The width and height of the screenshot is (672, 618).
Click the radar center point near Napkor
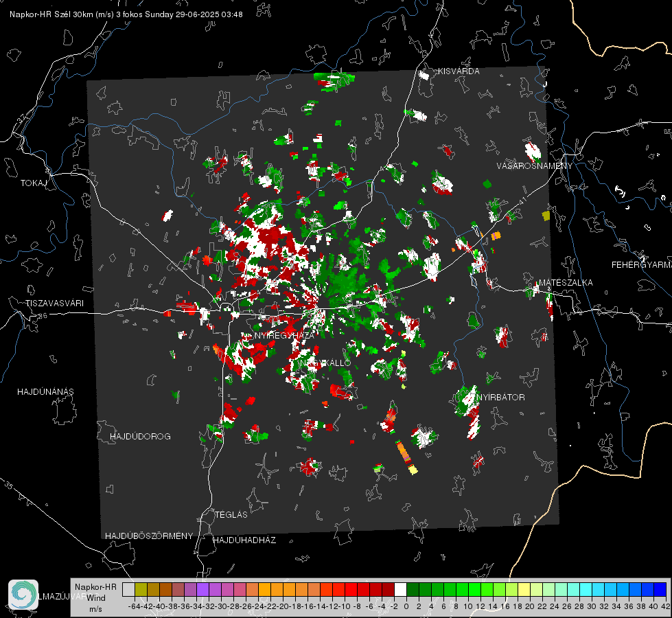[318, 309]
